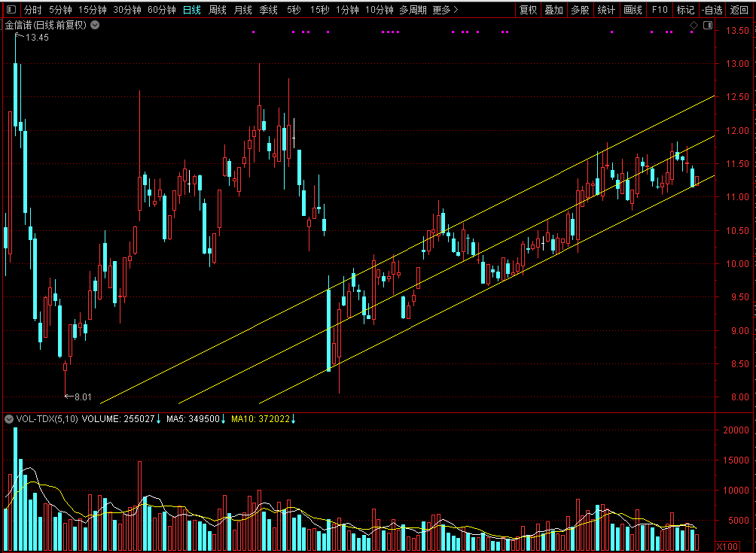This screenshot has width=756, height=553.
Task: Switch to the 15秒 period
Action: 320,10
